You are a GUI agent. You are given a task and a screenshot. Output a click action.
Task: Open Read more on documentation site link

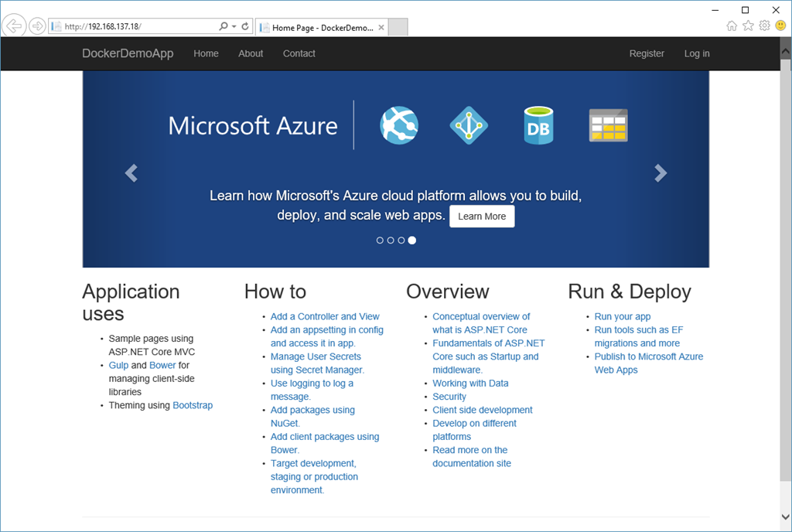point(471,456)
